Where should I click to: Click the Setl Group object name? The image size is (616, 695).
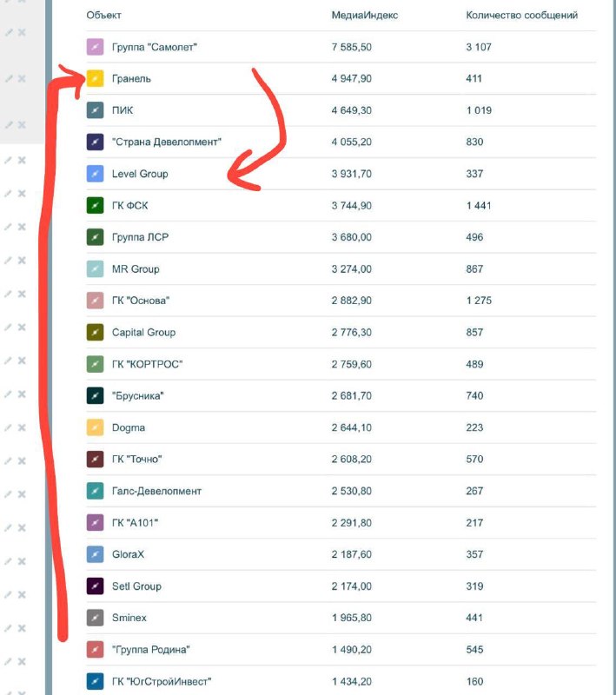click(x=136, y=586)
